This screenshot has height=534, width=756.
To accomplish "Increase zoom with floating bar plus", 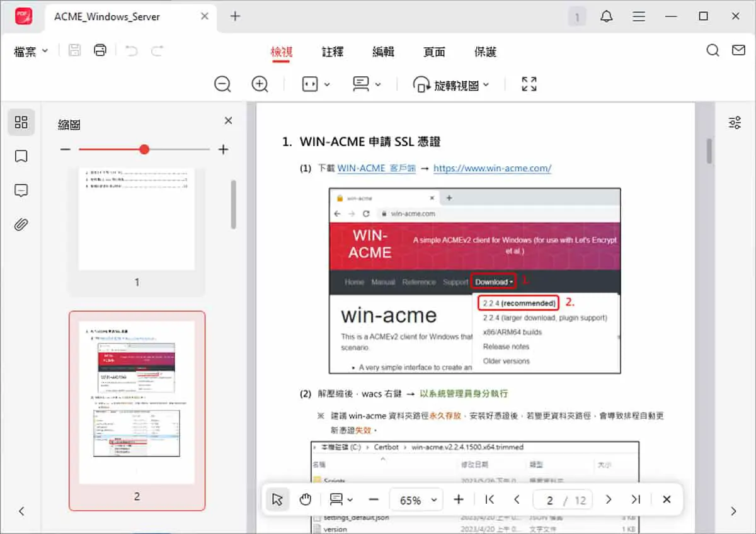I will click(459, 500).
